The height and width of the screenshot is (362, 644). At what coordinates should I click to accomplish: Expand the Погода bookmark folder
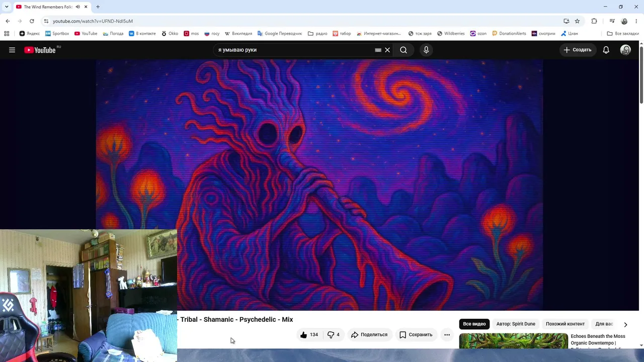pos(113,34)
